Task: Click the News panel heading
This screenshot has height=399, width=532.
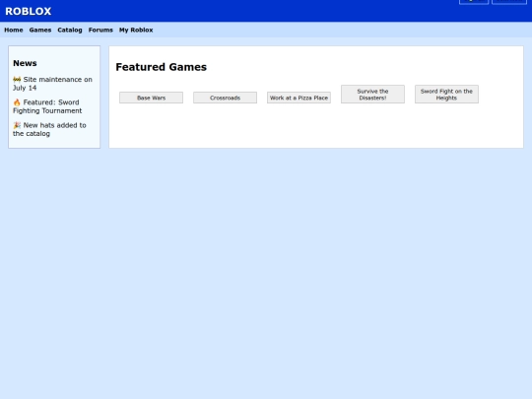Action: click(25, 63)
